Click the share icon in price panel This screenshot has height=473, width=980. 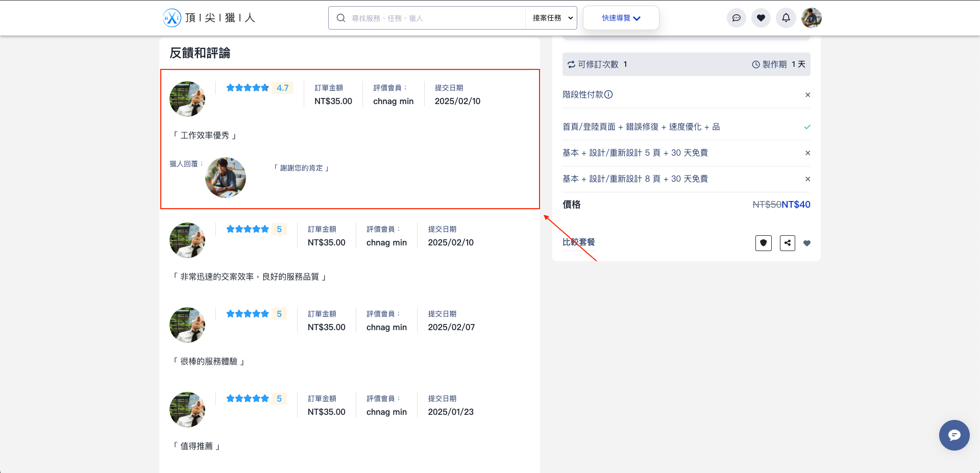787,243
